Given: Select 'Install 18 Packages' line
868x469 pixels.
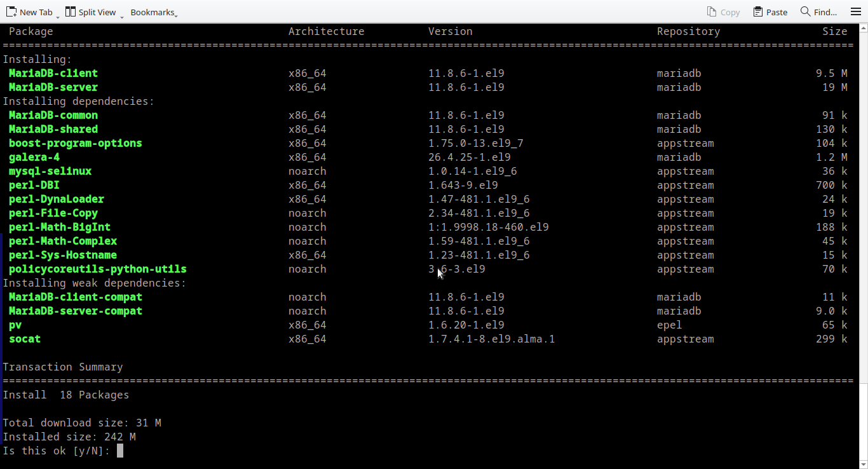Looking at the screenshot, I should [x=66, y=395].
